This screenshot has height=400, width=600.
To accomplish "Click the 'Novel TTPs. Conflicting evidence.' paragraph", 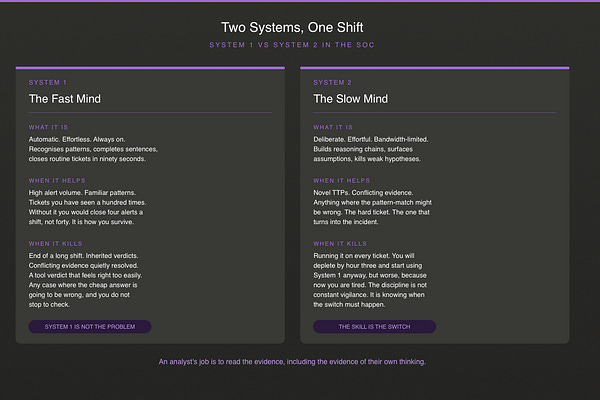I will [x=372, y=207].
